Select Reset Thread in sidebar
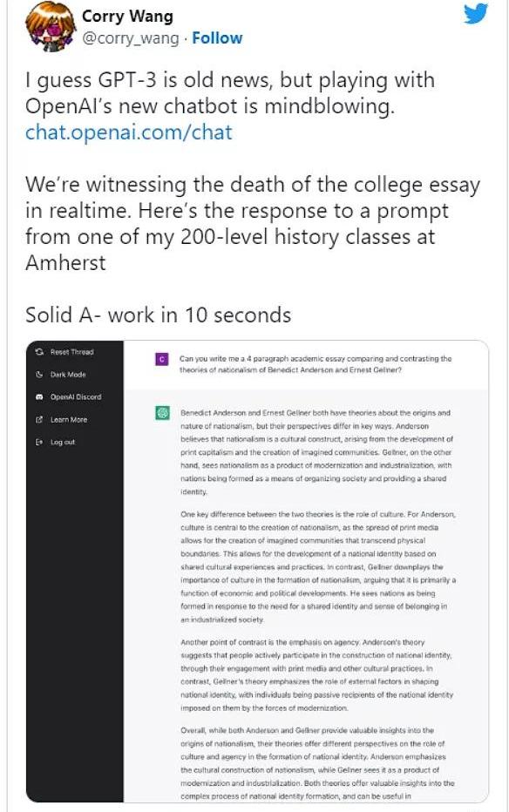This screenshot has width=509, height=812. point(64,352)
